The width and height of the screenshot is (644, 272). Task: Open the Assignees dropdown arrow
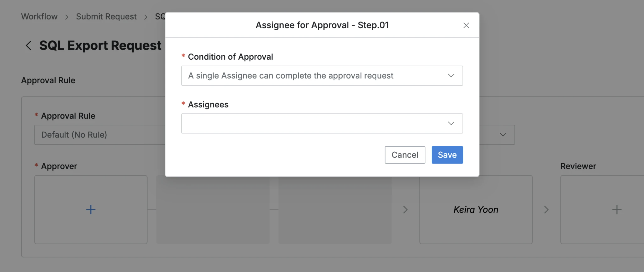coord(451,123)
